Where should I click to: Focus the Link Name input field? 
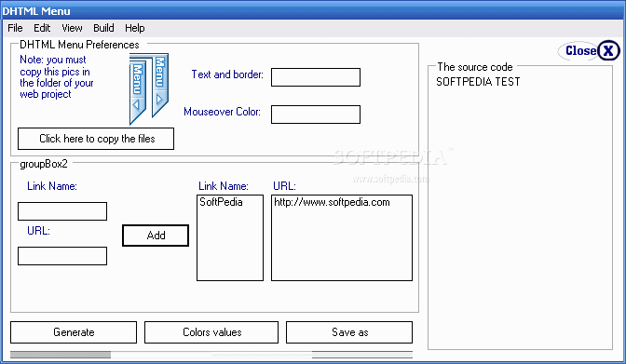(x=62, y=211)
